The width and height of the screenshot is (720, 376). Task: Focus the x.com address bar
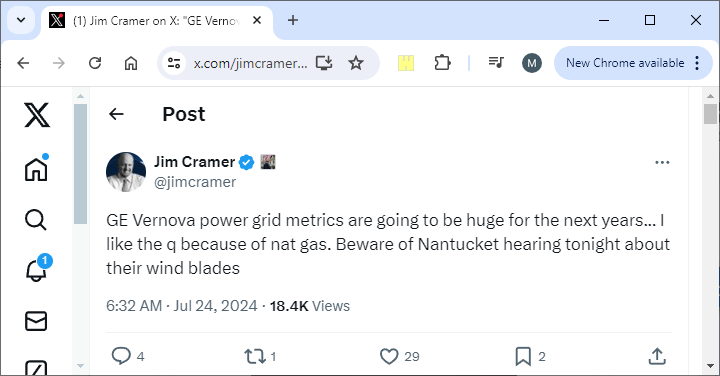[250, 63]
